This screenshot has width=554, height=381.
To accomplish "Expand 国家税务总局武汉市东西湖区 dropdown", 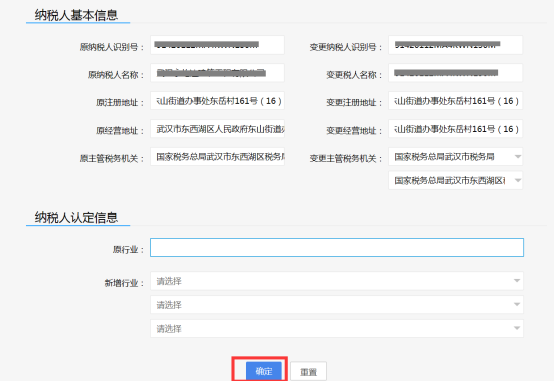I will [455, 180].
